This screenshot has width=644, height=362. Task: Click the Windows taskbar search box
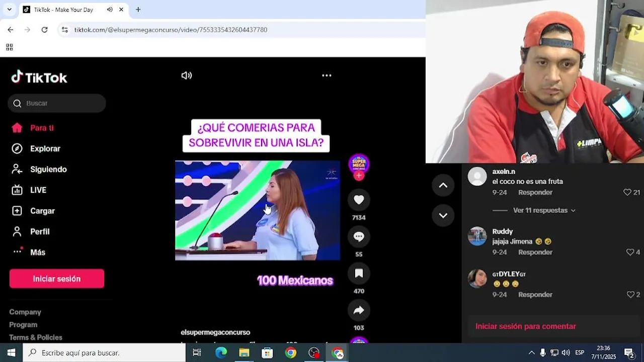[104, 352]
